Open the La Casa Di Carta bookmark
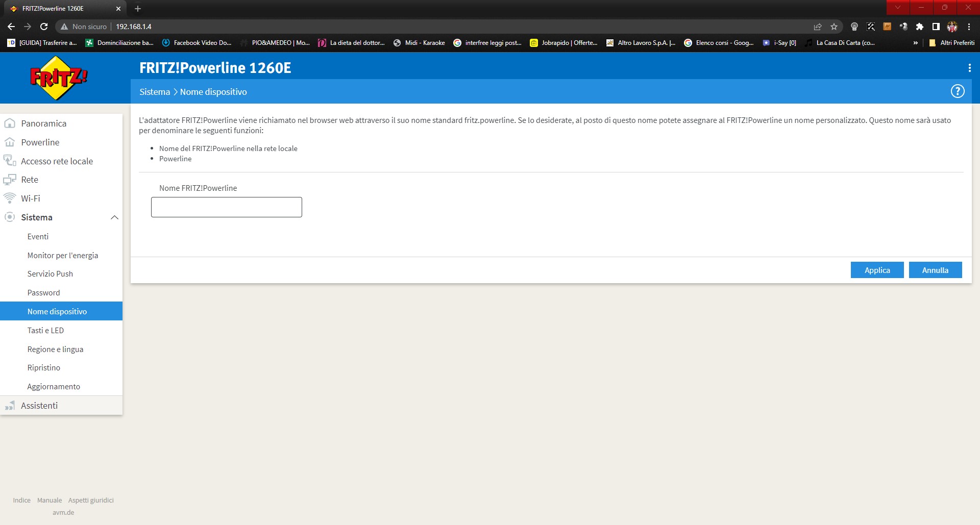The image size is (980, 525). tap(840, 43)
